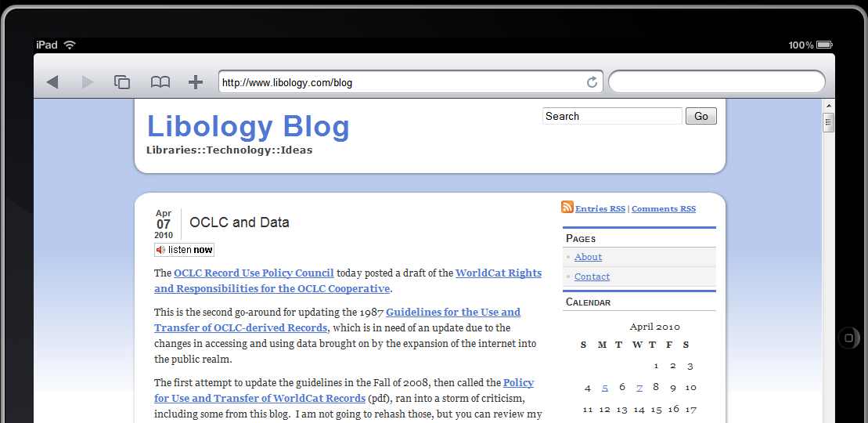868x423 pixels.
Task: Click the iPad label in status bar
Action: (x=47, y=45)
